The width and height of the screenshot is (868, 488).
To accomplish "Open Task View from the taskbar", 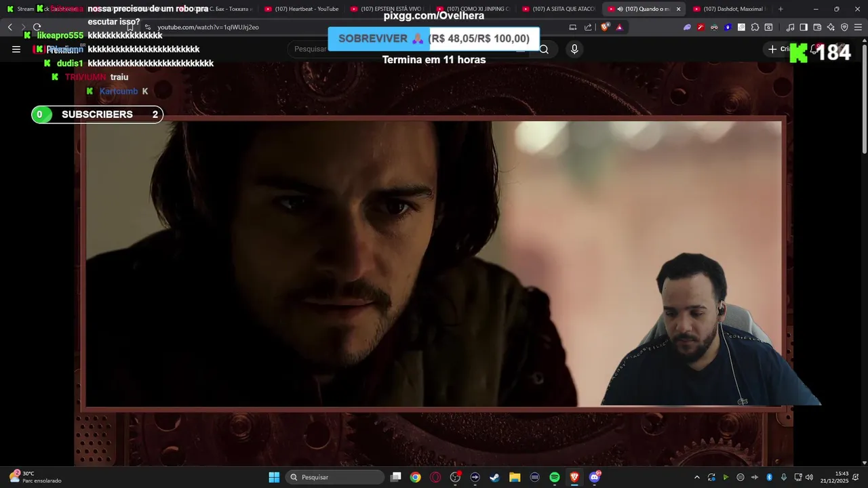I will tap(396, 477).
